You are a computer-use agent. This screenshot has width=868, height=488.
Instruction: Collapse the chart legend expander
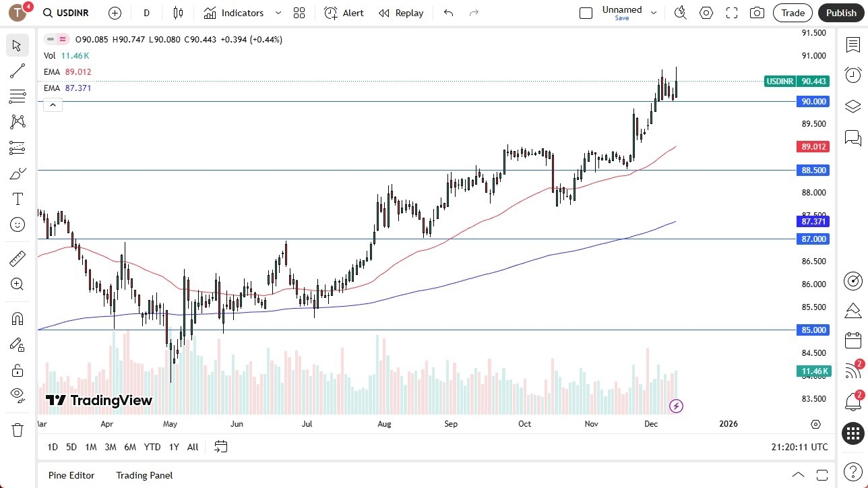(x=53, y=104)
